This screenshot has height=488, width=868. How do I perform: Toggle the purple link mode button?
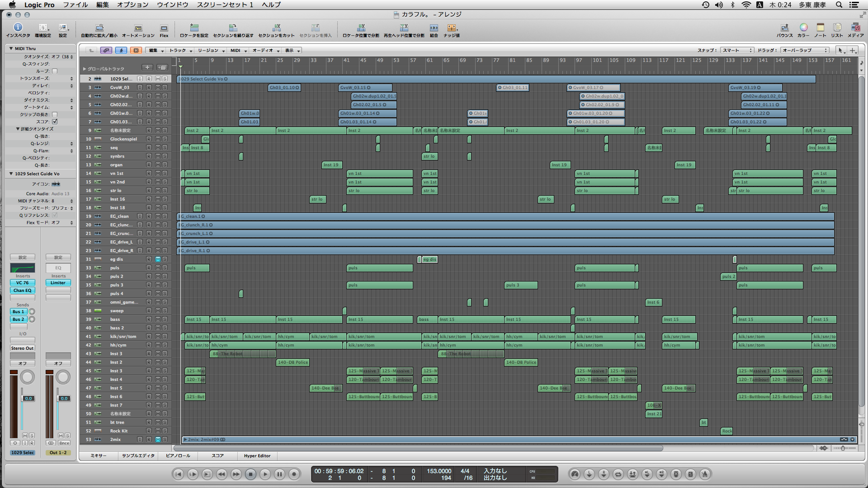106,51
